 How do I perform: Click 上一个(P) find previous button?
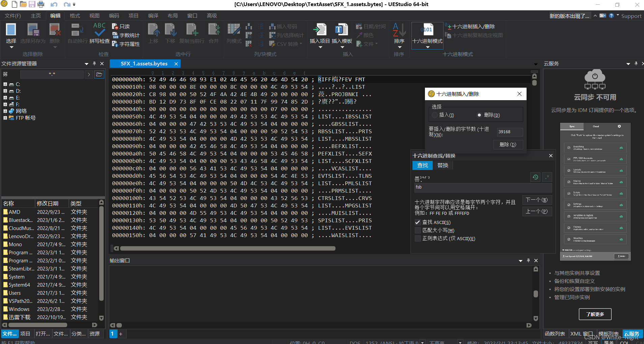pos(537,211)
